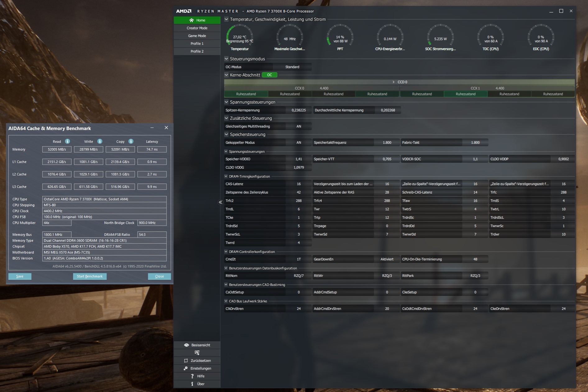Viewport: 588px width, 392px height.
Task: Collapse the Zusätzliche Steuerung section
Action: (226, 118)
